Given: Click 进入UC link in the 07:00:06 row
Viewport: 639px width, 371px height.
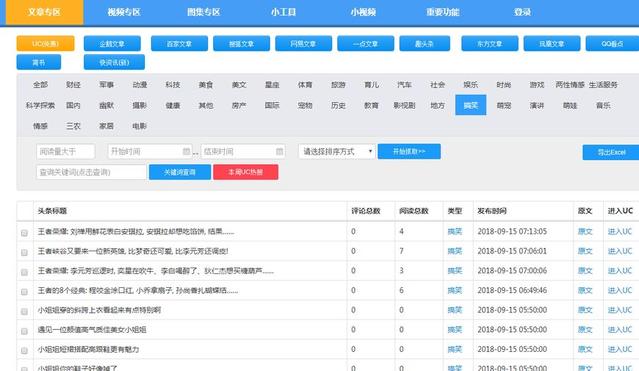Looking at the screenshot, I should [x=619, y=271].
